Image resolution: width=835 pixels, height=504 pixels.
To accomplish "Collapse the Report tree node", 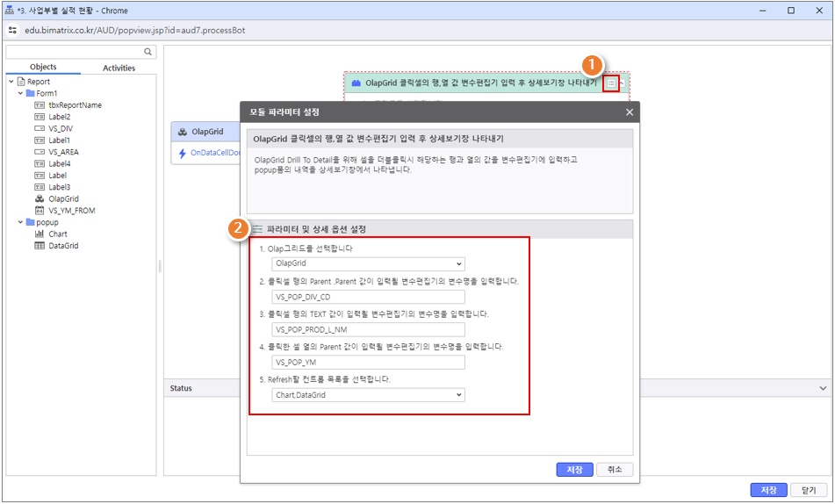I will click(x=11, y=82).
